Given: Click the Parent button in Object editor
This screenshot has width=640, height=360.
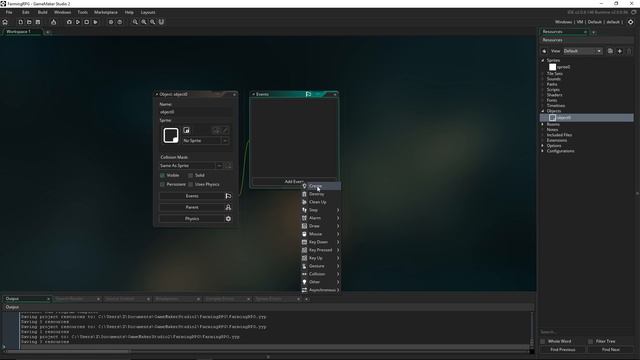Looking at the screenshot, I should [x=196, y=207].
